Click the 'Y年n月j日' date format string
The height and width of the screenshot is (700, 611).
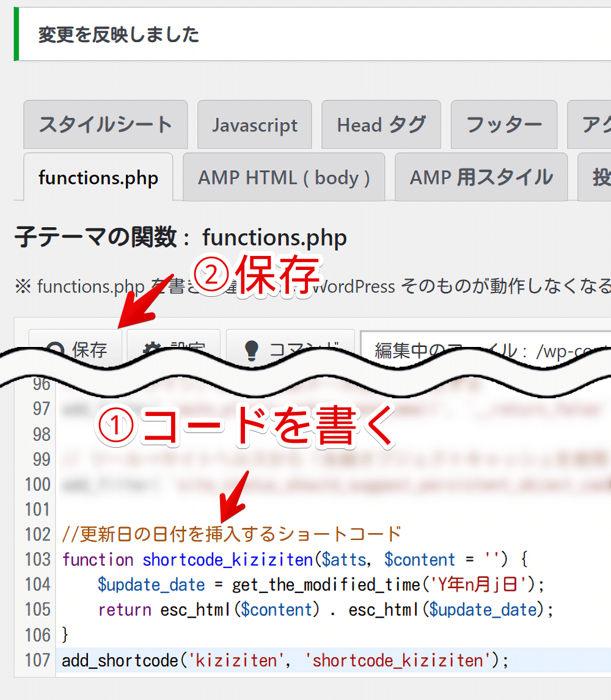tap(478, 585)
